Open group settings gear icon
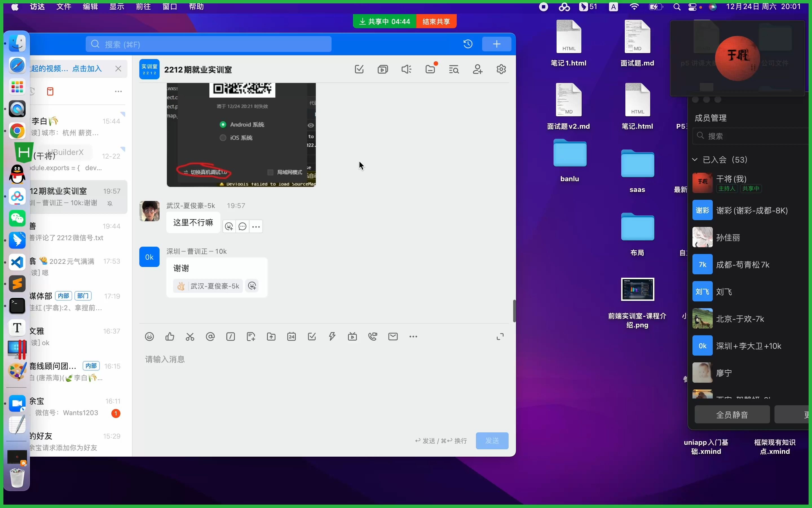Viewport: 812px width, 508px height. point(501,69)
